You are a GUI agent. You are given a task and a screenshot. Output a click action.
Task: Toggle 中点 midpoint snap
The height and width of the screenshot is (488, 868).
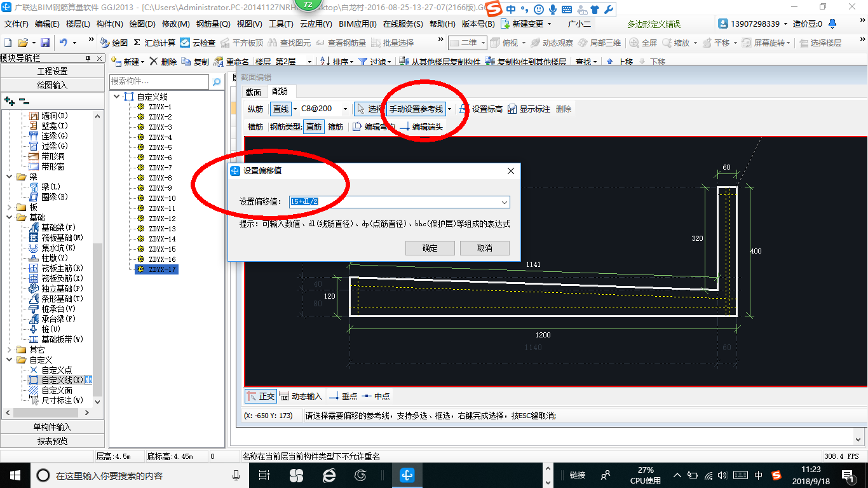(376, 396)
